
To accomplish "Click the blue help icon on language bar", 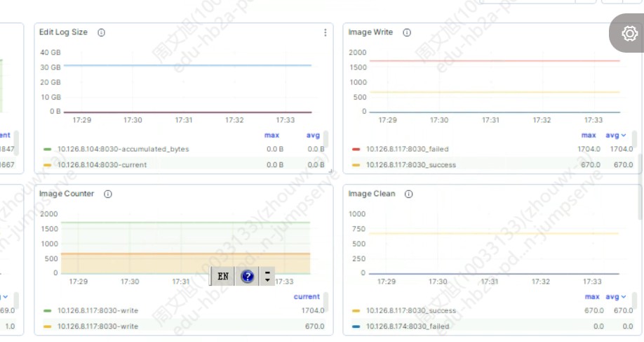I will pyautogui.click(x=247, y=276).
